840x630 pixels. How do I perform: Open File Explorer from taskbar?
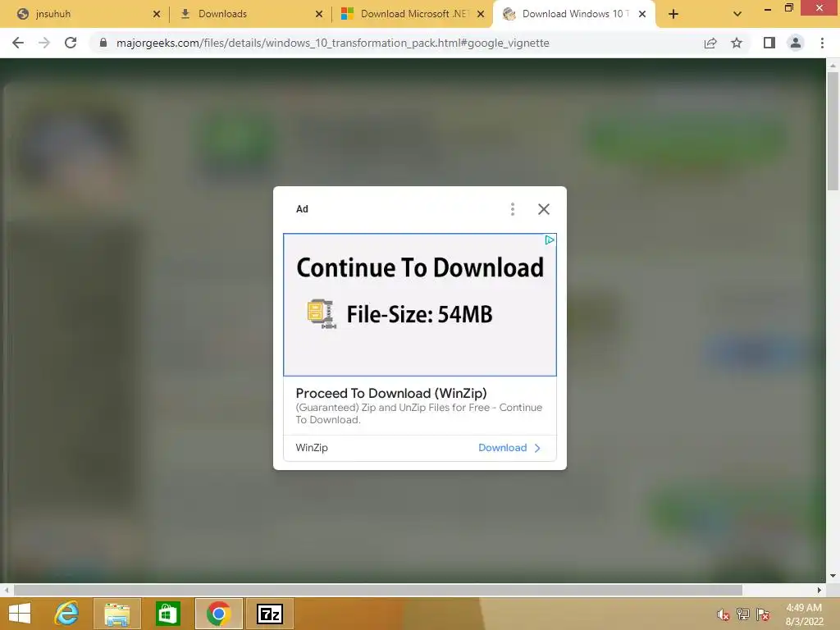(117, 614)
